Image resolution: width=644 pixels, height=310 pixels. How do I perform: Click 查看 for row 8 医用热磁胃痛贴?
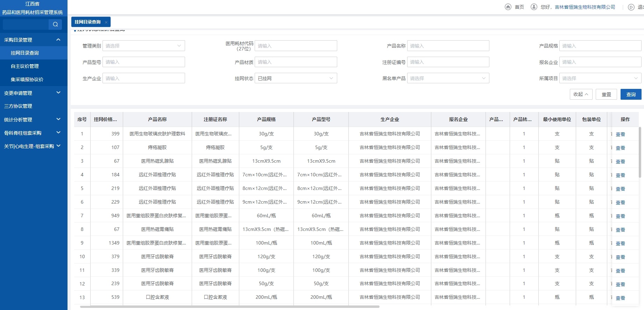coord(620,230)
